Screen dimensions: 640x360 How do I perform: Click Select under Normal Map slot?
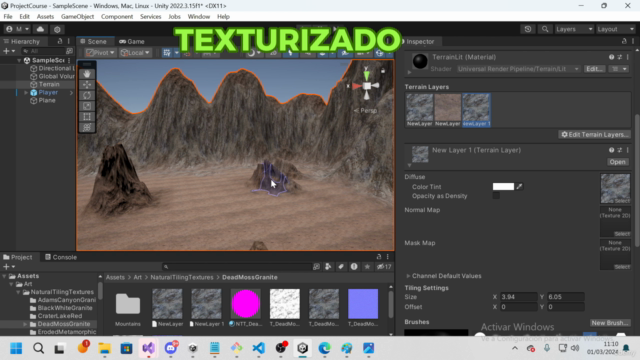(622, 234)
